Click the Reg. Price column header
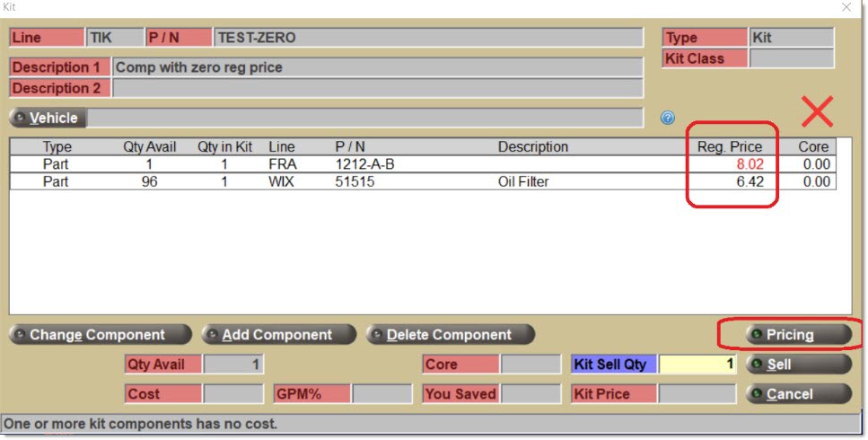The image size is (868, 440). click(x=729, y=146)
